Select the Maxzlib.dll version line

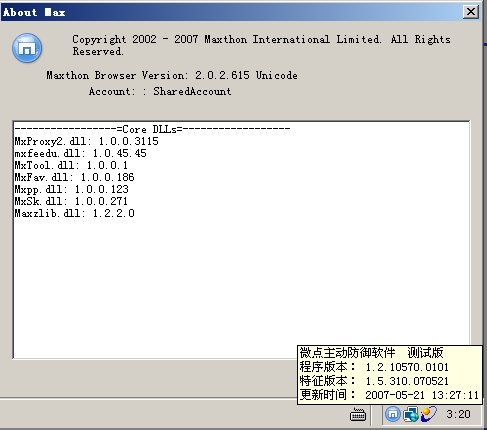74,213
